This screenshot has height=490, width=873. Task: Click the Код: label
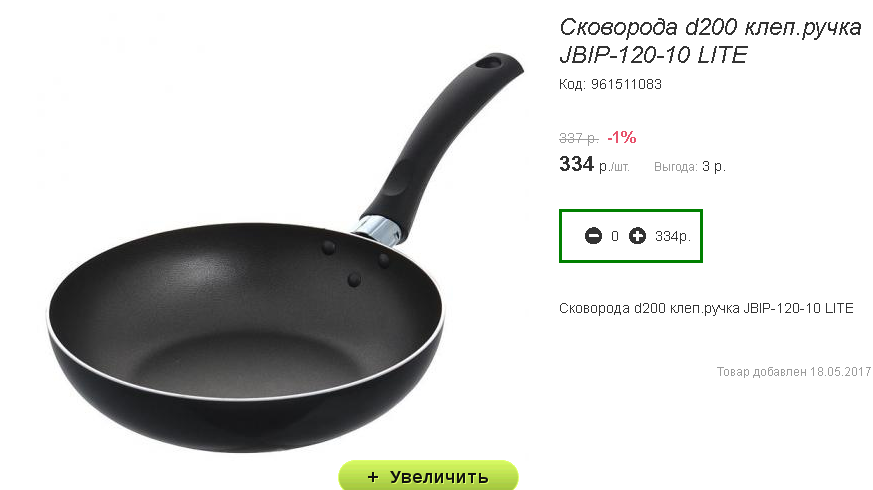click(572, 84)
